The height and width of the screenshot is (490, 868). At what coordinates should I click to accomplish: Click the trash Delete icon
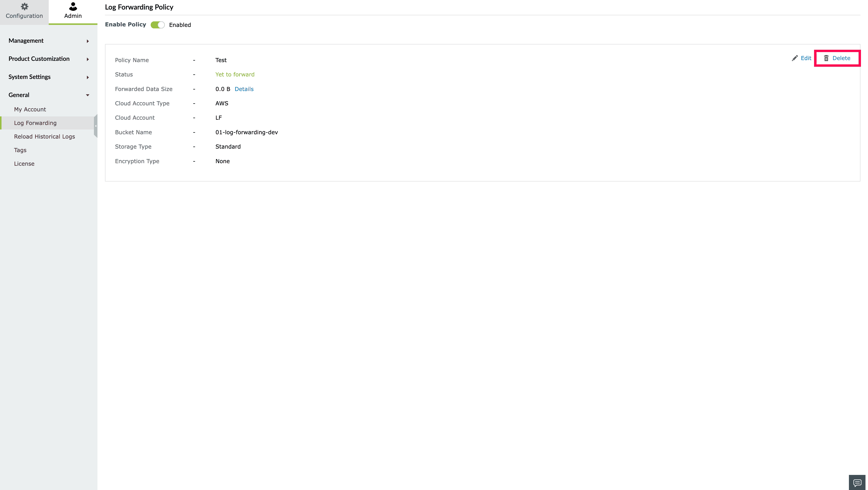[x=826, y=58]
